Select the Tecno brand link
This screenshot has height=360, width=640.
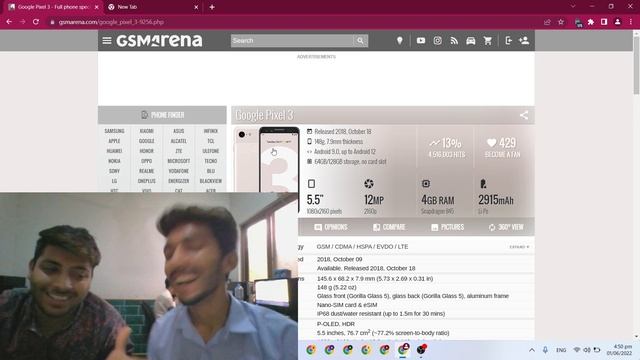tap(211, 161)
